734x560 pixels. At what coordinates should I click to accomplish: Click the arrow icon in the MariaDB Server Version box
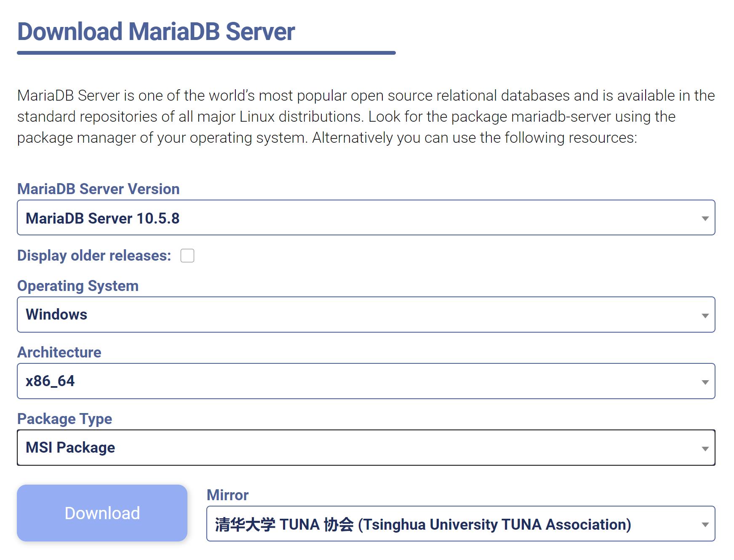click(x=705, y=218)
